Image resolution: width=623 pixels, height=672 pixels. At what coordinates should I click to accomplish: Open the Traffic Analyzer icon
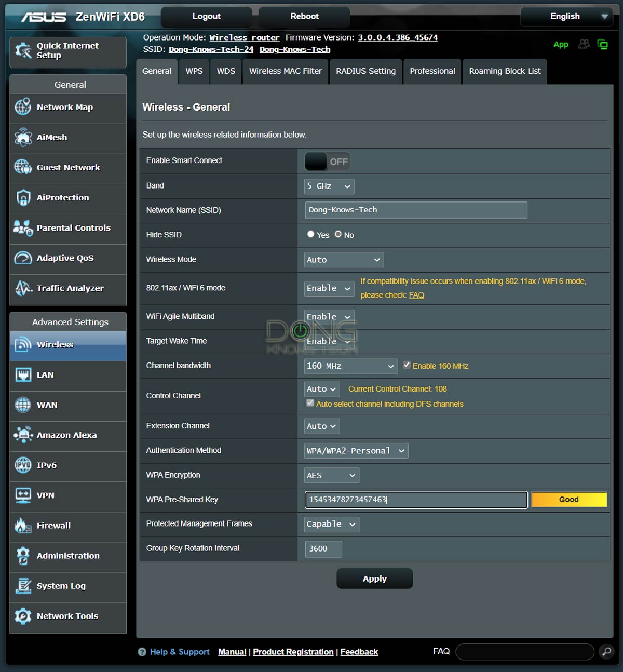tap(23, 288)
